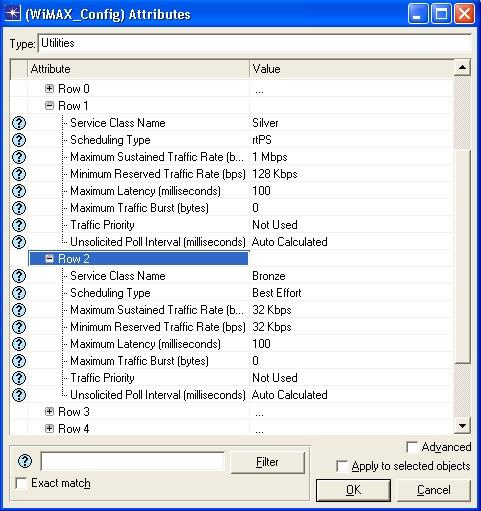481x511 pixels.
Task: Open help for Row 2 Minimum Reserved Traffic Rate
Action: pyautogui.click(x=19, y=327)
